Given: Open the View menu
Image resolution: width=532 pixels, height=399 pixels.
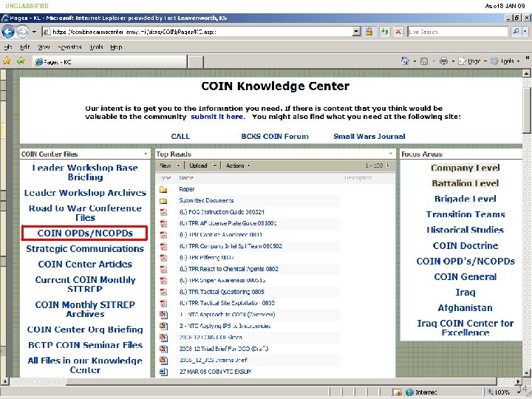Looking at the screenshot, I should point(44,47).
